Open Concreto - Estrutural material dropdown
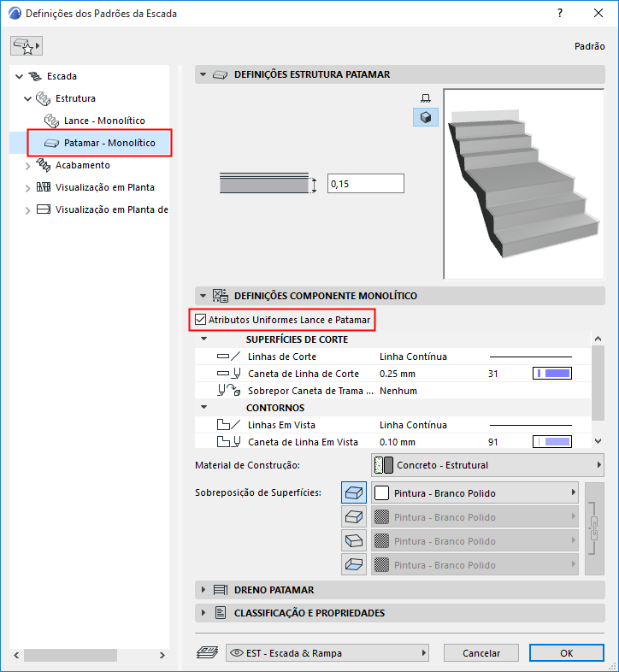The width and height of the screenshot is (619, 672). (x=487, y=465)
